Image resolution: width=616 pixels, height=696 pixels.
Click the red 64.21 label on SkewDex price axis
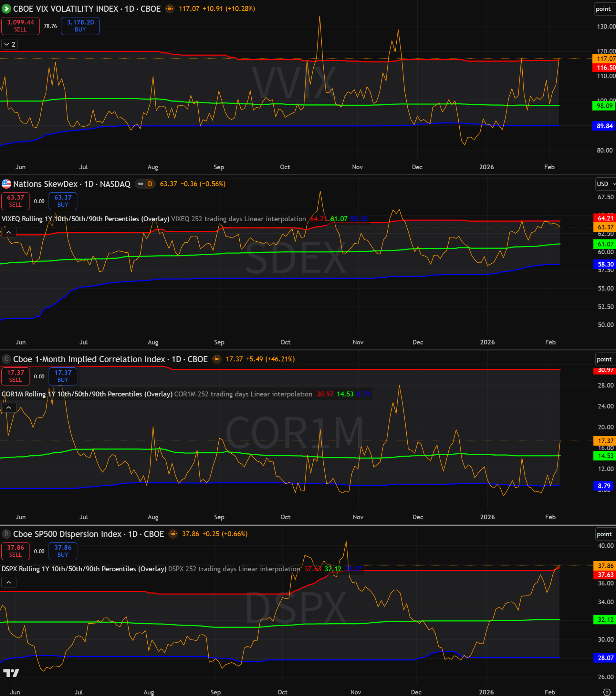[605, 218]
